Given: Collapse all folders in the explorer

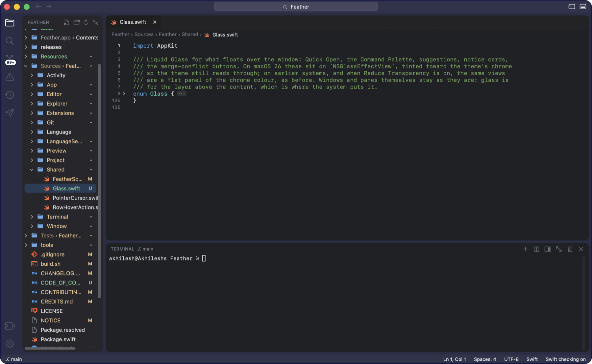Looking at the screenshot, I should pyautogui.click(x=95, y=22).
